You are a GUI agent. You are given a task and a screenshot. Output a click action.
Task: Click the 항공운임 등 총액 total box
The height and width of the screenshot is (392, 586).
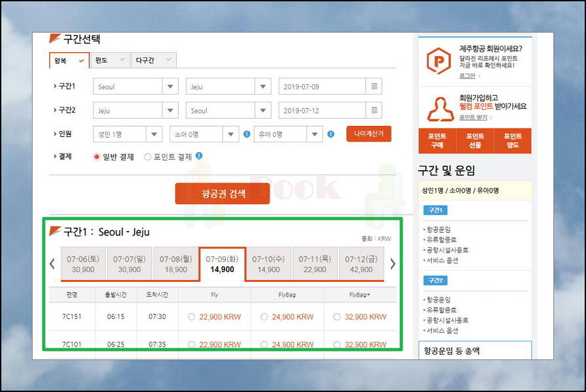474,350
